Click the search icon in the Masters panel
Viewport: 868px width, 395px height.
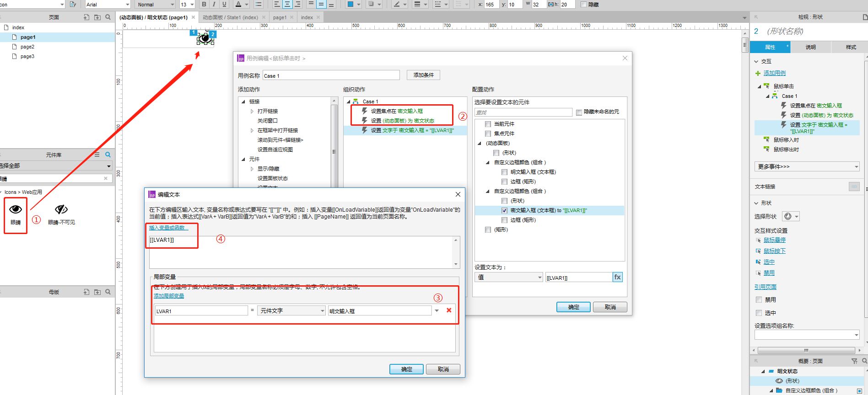point(108,292)
